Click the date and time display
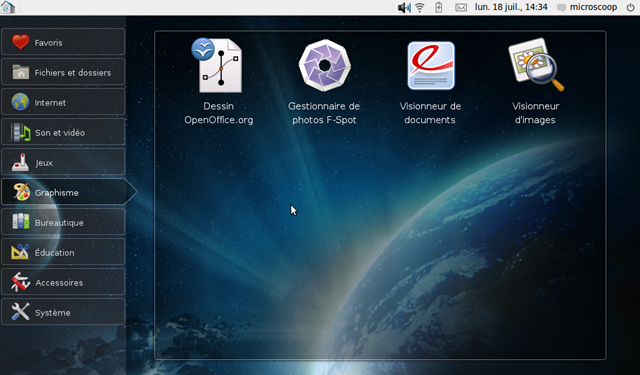 [511, 7]
